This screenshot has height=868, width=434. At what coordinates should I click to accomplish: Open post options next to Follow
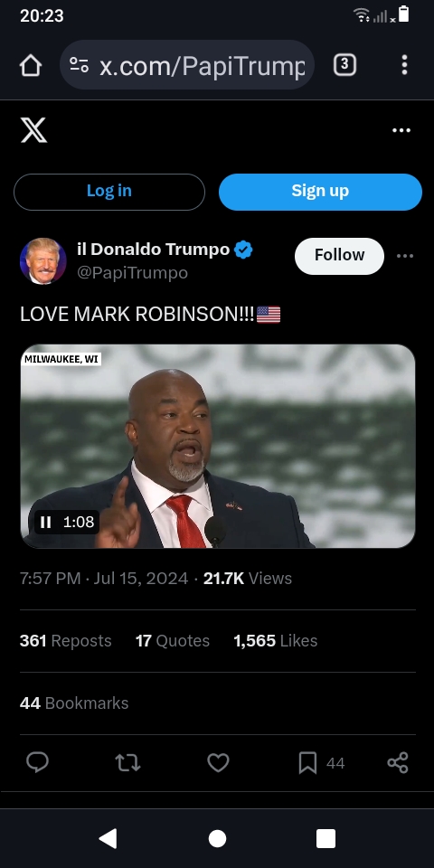(x=405, y=256)
